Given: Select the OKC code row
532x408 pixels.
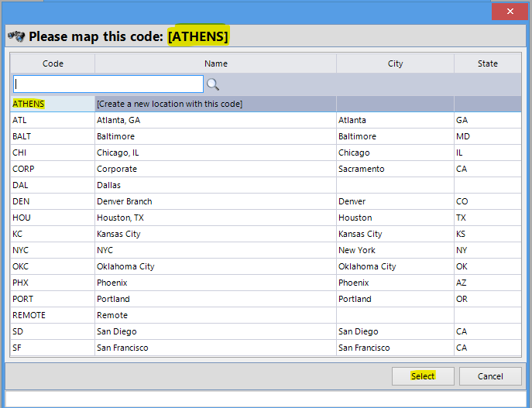Looking at the screenshot, I should [x=53, y=266].
